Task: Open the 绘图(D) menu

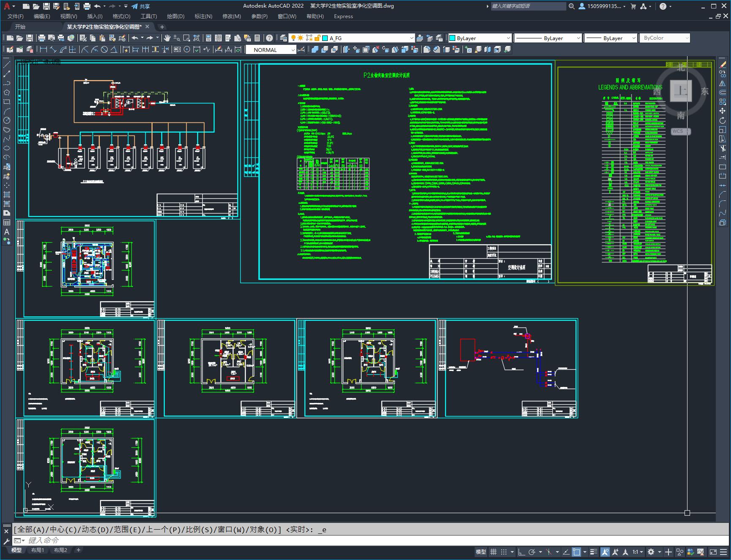Action: 175,16
